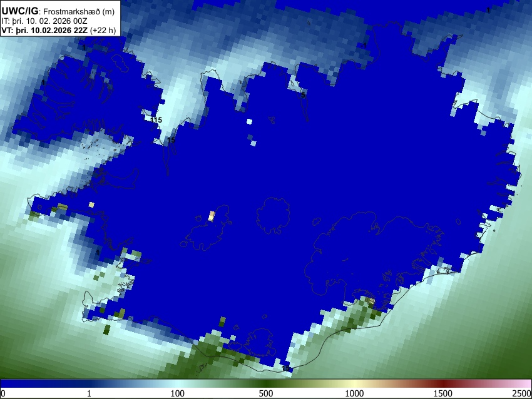The width and height of the screenshot is (532, 399).
Task: Click the IT: þri. 10. 02. 2026 00Z line
Action: (x=44, y=21)
